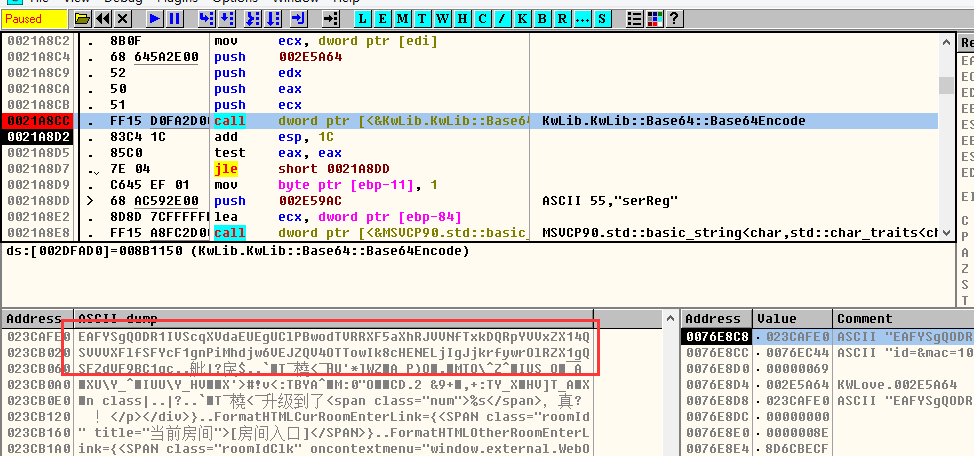This screenshot has height=456, width=974.
Task: Click the Execute Till Return icon
Action: pos(299,19)
